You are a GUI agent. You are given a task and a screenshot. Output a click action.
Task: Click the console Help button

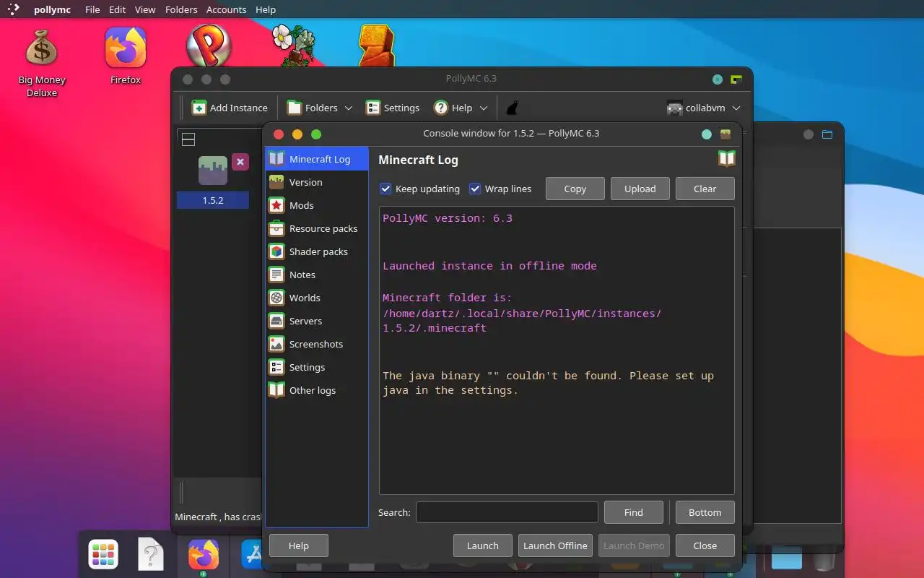coord(299,545)
